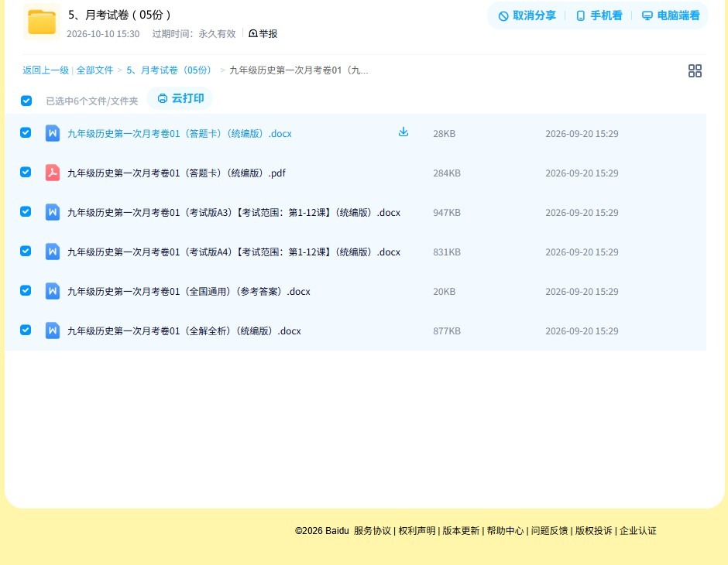This screenshot has width=728, height=565.
Task: Uncheck the 答题卡 pdf file checkbox
Action: [x=26, y=172]
